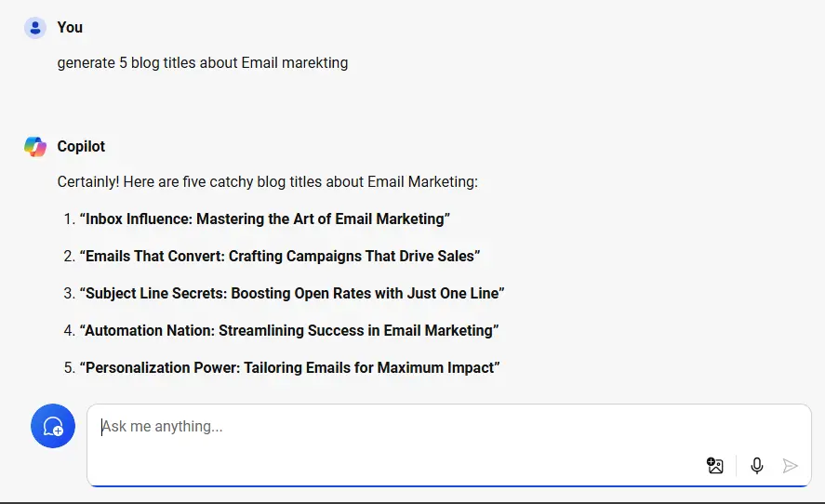This screenshot has height=504, width=825.
Task: Click the list number "1." marker
Action: point(69,219)
